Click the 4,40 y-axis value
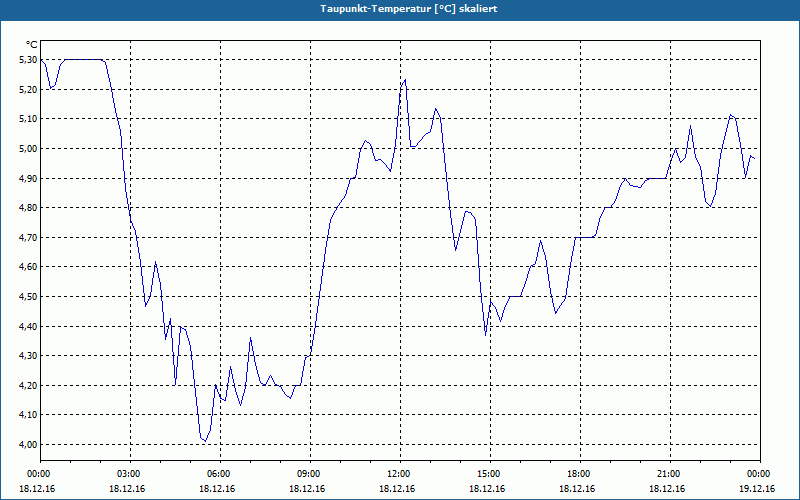 click(x=29, y=326)
